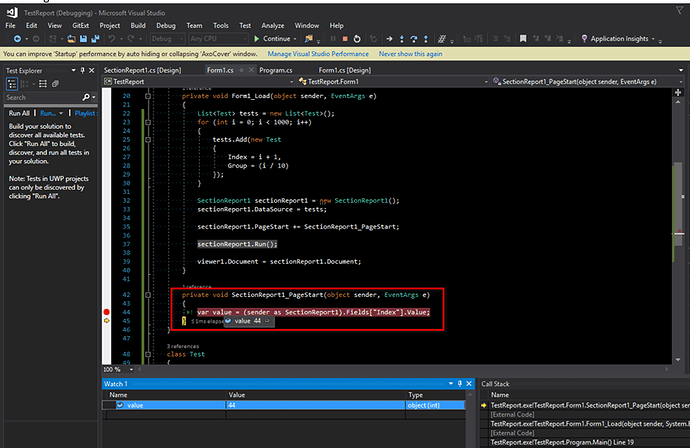Collapse class Test outline at line 48
690x448 pixels.
148,354
